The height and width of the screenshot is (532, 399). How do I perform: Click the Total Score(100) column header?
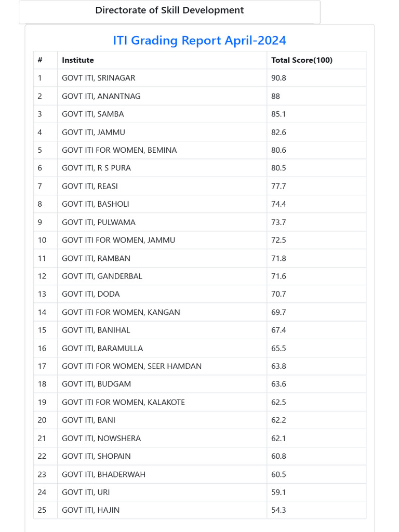[302, 60]
